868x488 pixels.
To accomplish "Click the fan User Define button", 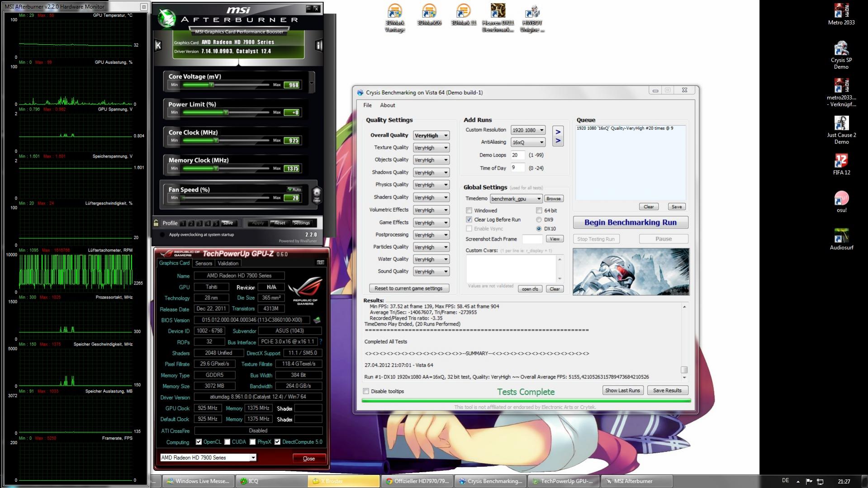I will (316, 195).
